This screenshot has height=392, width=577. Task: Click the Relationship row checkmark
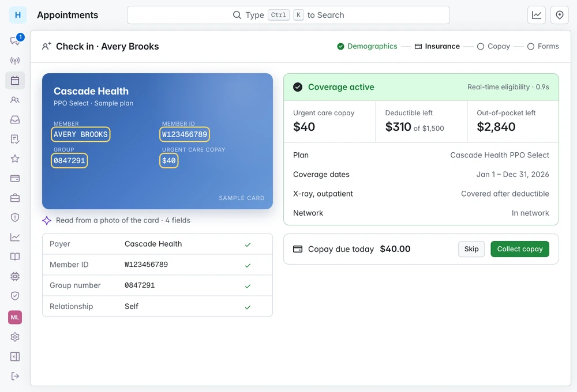pyautogui.click(x=248, y=307)
